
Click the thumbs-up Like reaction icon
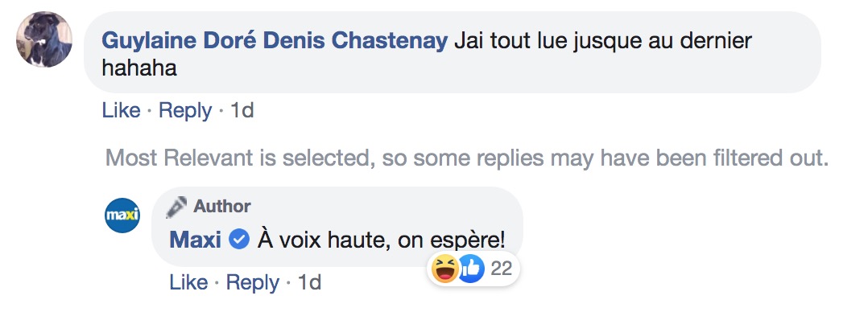[470, 269]
